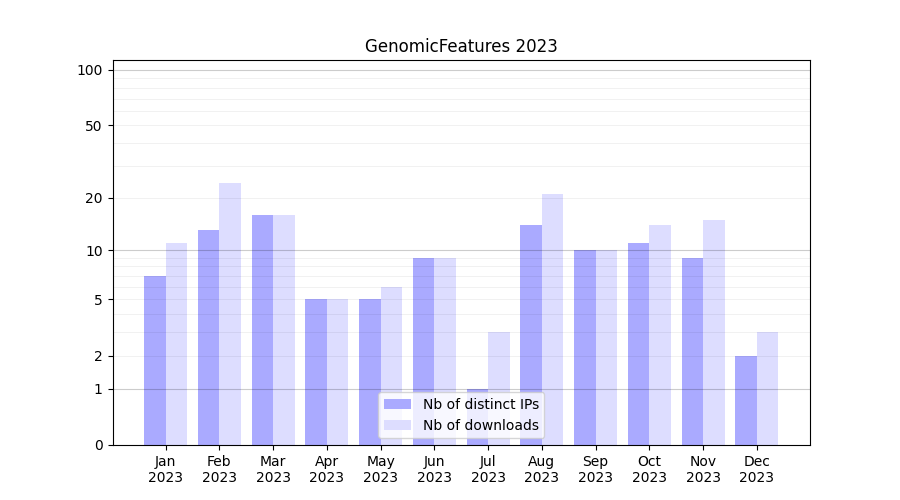
Task: Select the Dec 2023 distinct IPs bar
Action: pyautogui.click(x=746, y=400)
